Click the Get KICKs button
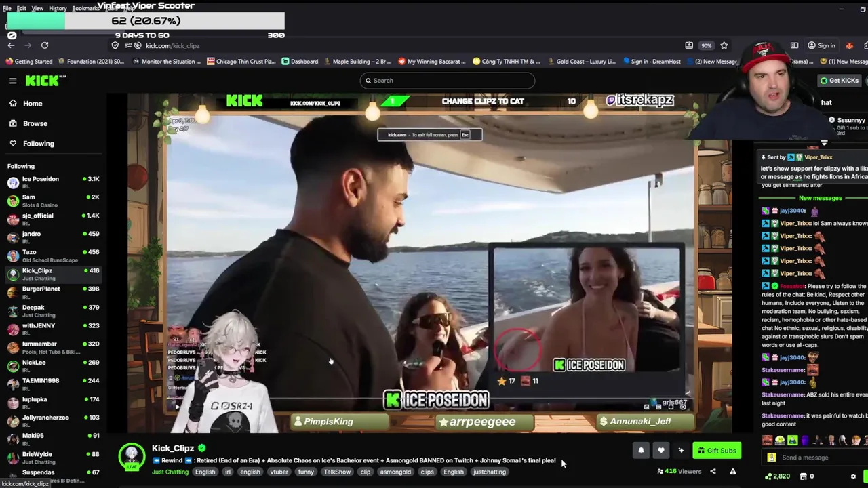Image resolution: width=868 pixels, height=488 pixels. (840, 81)
